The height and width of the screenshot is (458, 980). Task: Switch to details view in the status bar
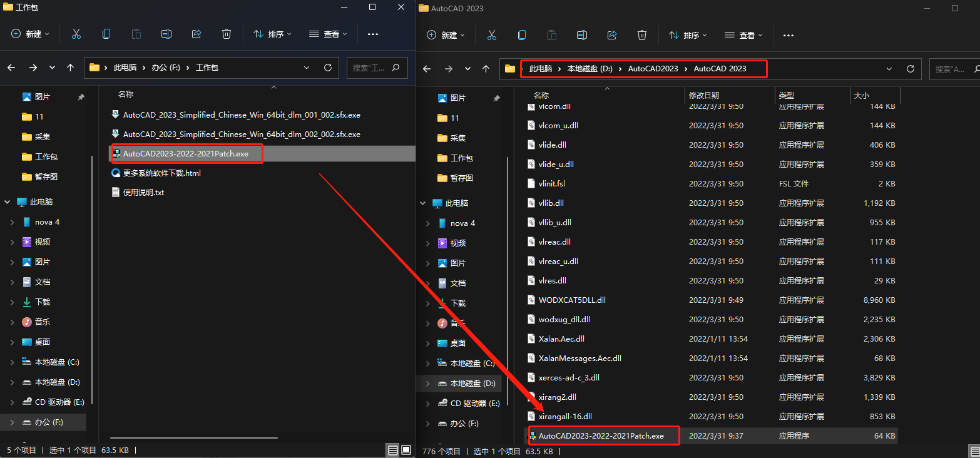point(393,449)
